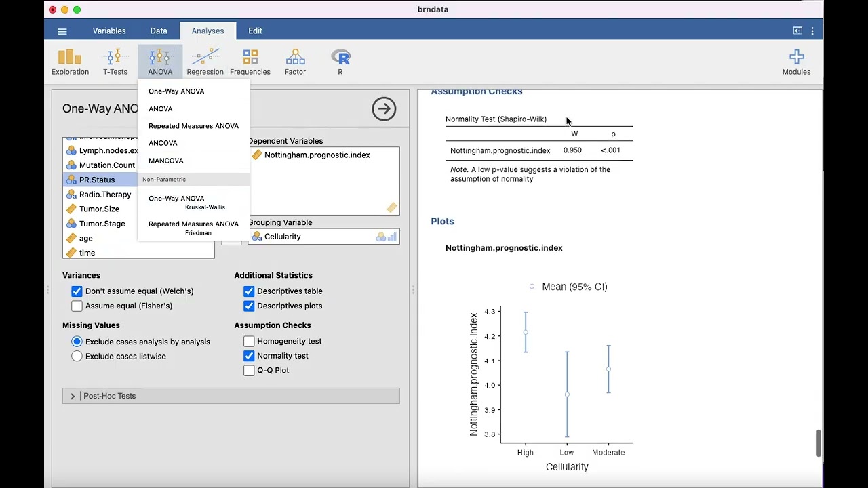
Task: Choose Friedman Repeated Measures ANOVA
Action: pyautogui.click(x=193, y=228)
